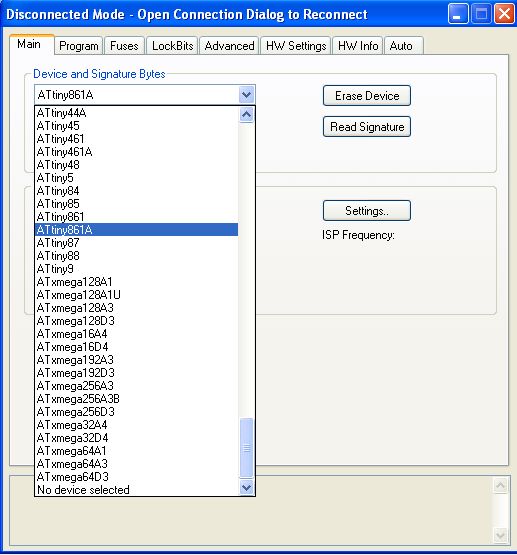Click the Read Signature button
Screen dimensions: 517x555
(x=367, y=126)
